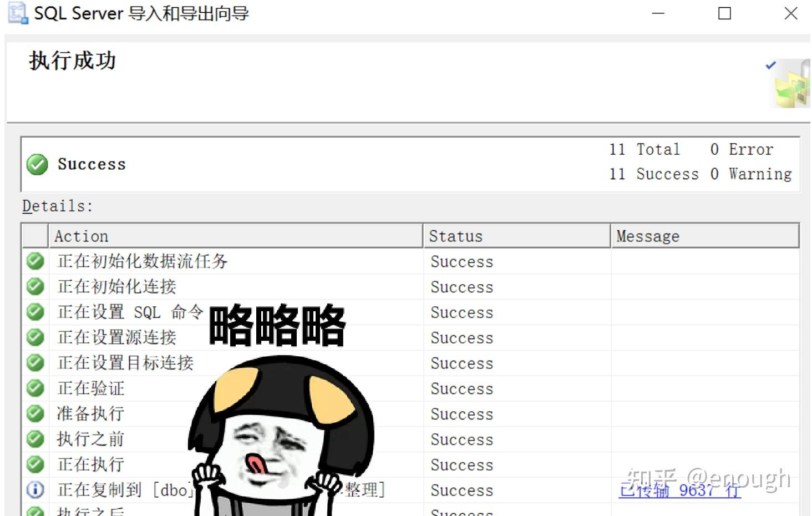Sort by the Status column header
This screenshot has height=516, width=812.
pyautogui.click(x=517, y=236)
